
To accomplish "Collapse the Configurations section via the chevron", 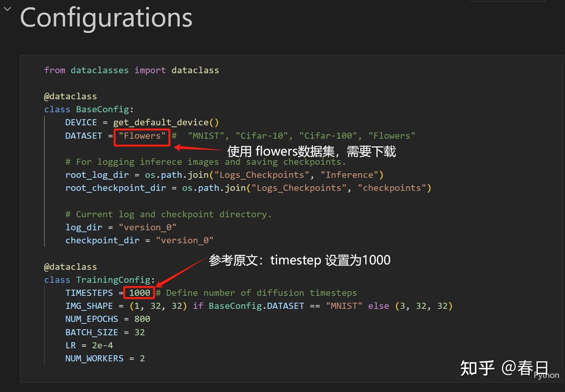I will click(7, 8).
